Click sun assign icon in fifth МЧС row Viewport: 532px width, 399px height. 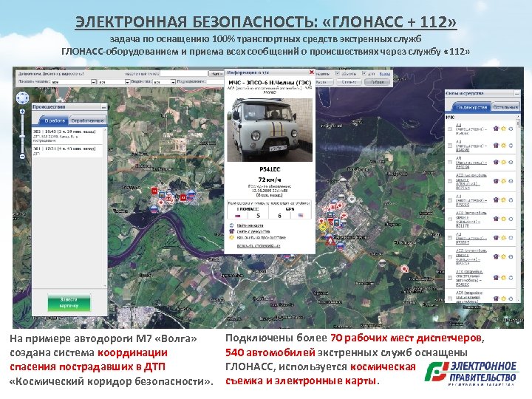pos(503,200)
